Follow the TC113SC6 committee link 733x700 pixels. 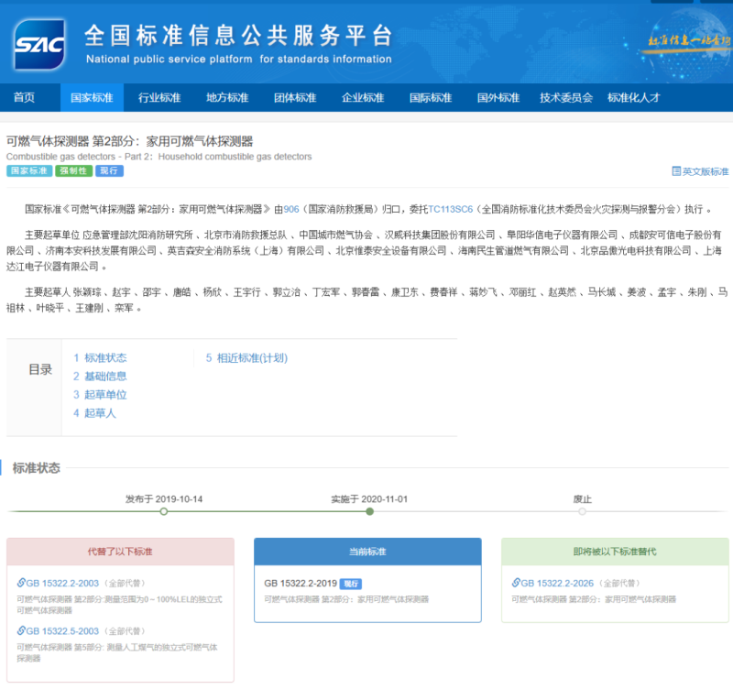pyautogui.click(x=450, y=210)
